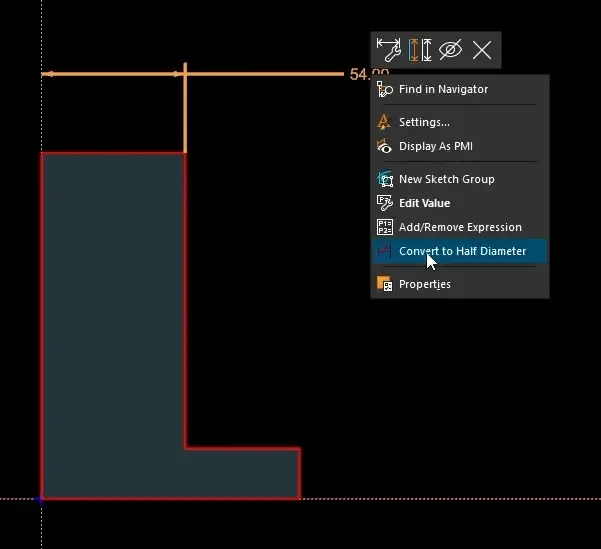601x549 pixels.
Task: Select Display As PMI
Action: click(460, 146)
